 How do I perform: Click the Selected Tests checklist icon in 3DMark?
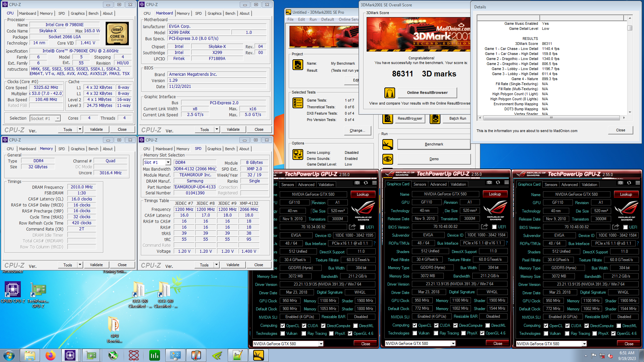(x=298, y=103)
